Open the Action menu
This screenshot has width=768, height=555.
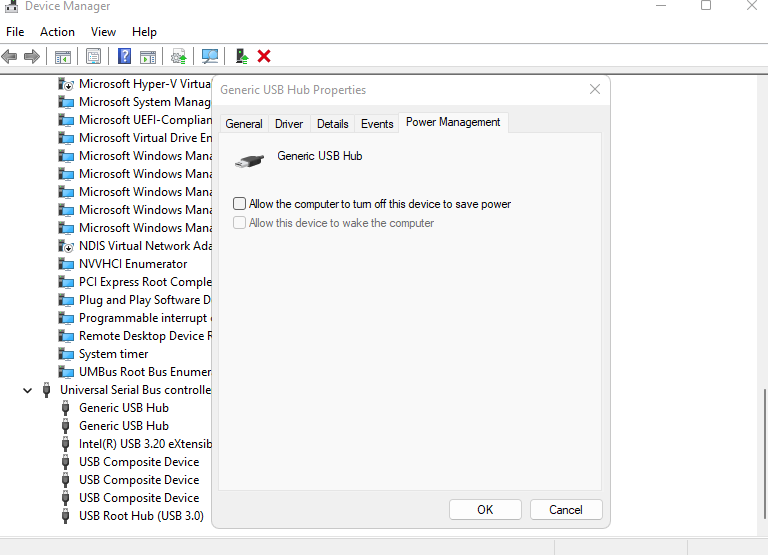pos(57,32)
